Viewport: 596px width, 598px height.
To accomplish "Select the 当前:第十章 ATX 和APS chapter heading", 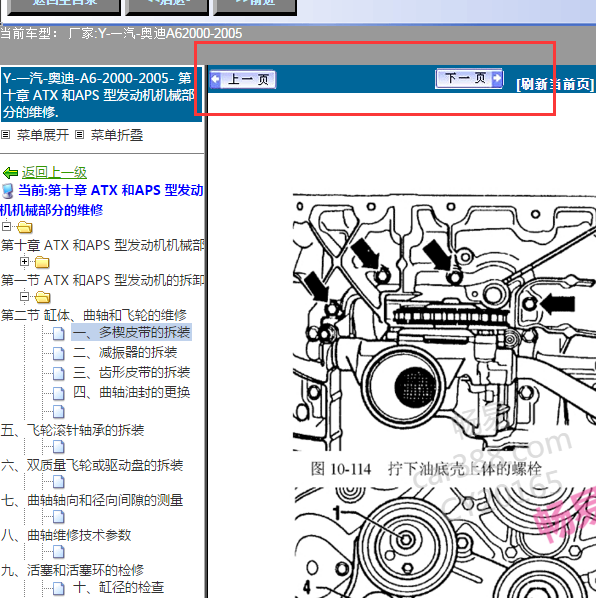I will tap(101, 200).
